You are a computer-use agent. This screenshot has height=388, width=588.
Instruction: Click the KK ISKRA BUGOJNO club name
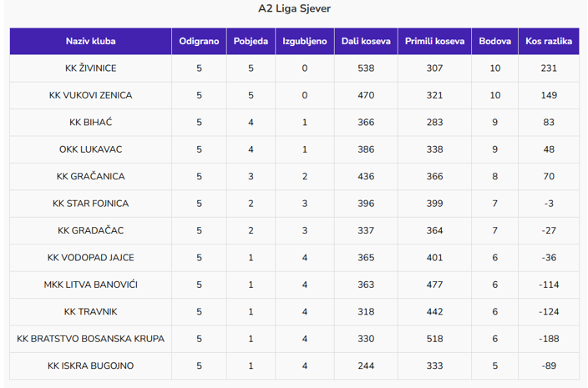[x=90, y=365]
